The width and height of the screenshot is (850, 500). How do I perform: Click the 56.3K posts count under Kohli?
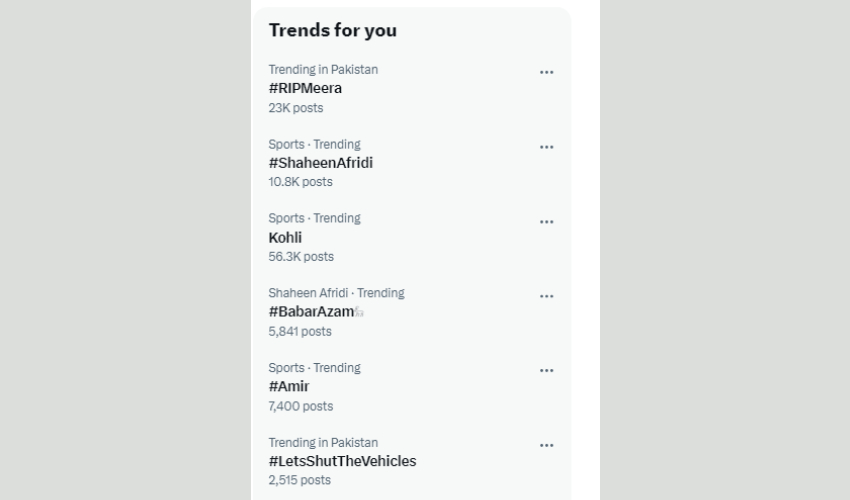(x=300, y=257)
